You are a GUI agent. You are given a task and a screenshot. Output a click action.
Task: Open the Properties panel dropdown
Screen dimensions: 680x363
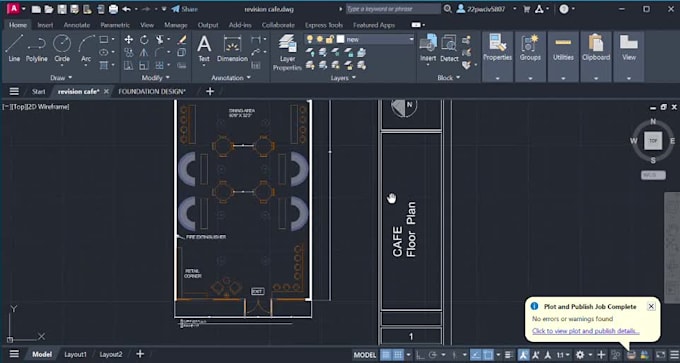(x=497, y=78)
